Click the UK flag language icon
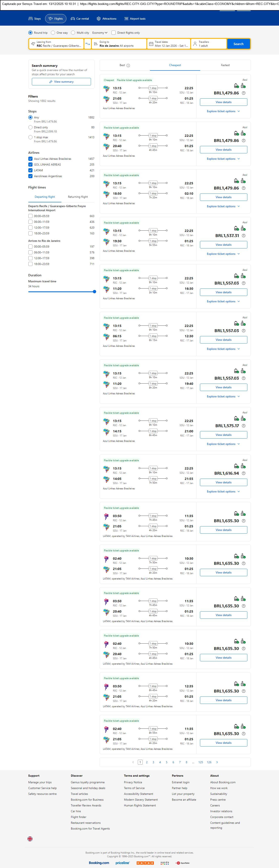279x868 pixels. pos(30,838)
